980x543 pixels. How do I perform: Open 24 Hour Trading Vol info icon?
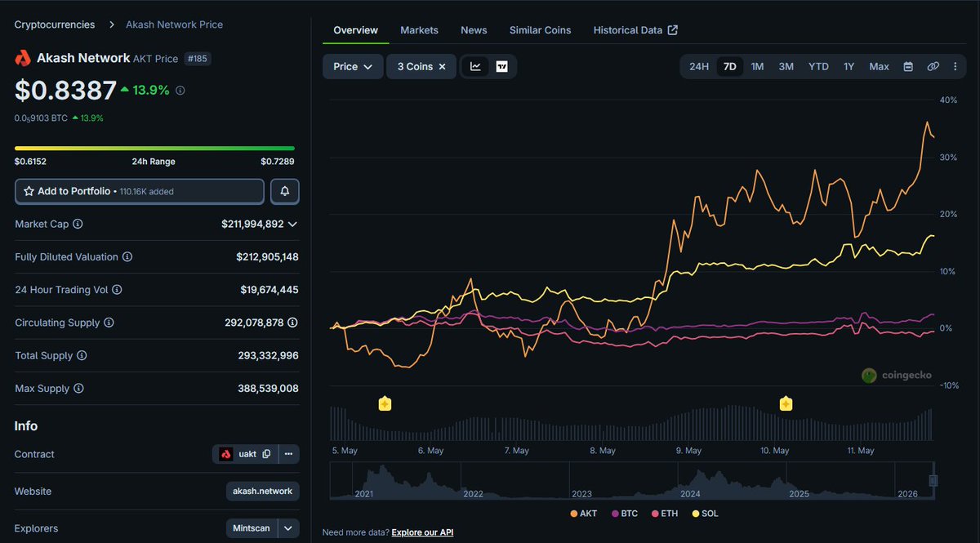click(117, 290)
